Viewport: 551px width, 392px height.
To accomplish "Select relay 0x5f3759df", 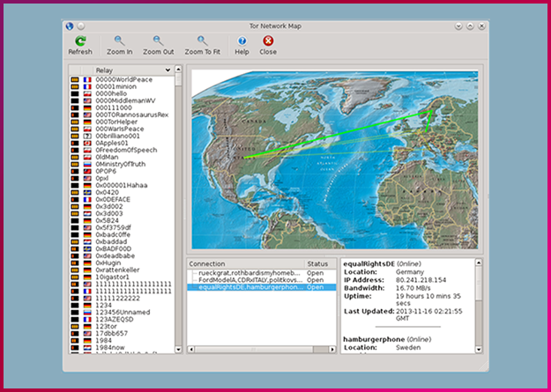I will pos(113,227).
